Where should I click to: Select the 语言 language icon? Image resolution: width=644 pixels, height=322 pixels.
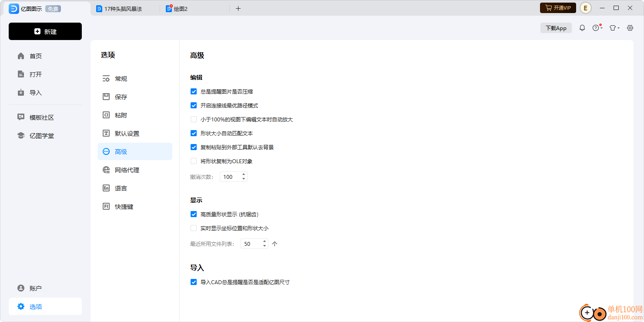pyautogui.click(x=106, y=188)
